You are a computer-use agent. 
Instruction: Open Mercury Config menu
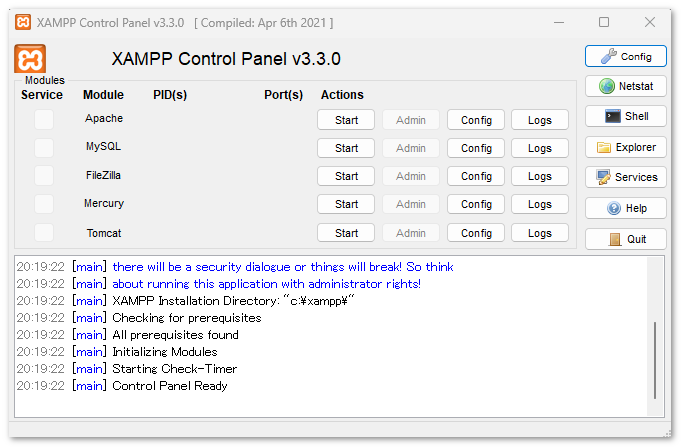476,204
